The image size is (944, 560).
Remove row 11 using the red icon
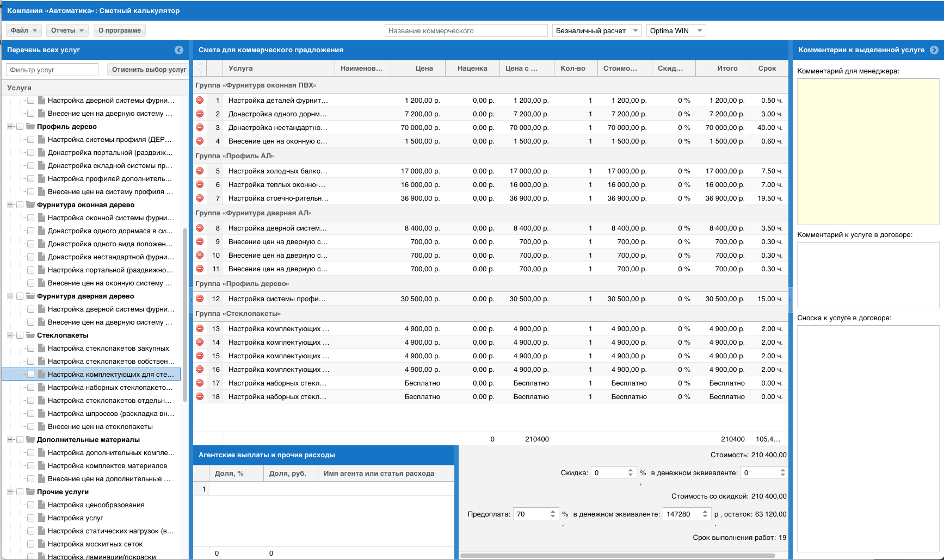click(200, 269)
